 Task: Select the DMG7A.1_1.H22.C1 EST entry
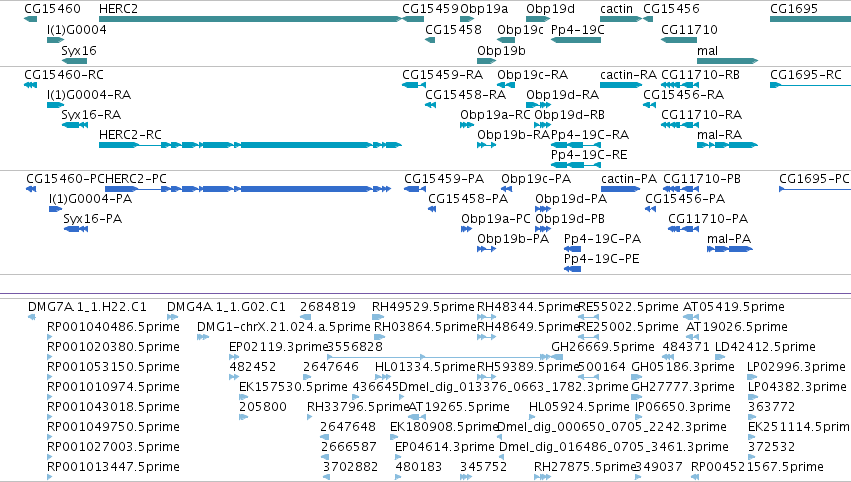pyautogui.click(x=87, y=307)
